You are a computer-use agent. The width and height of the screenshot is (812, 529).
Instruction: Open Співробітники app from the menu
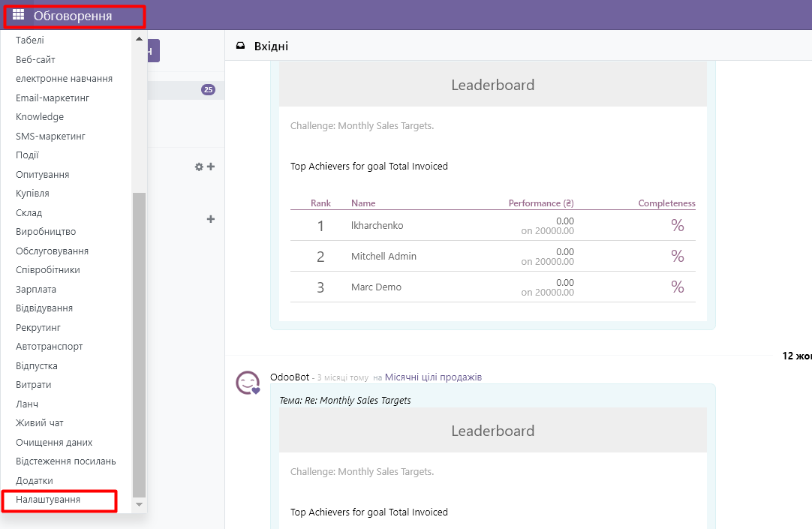pyautogui.click(x=48, y=270)
